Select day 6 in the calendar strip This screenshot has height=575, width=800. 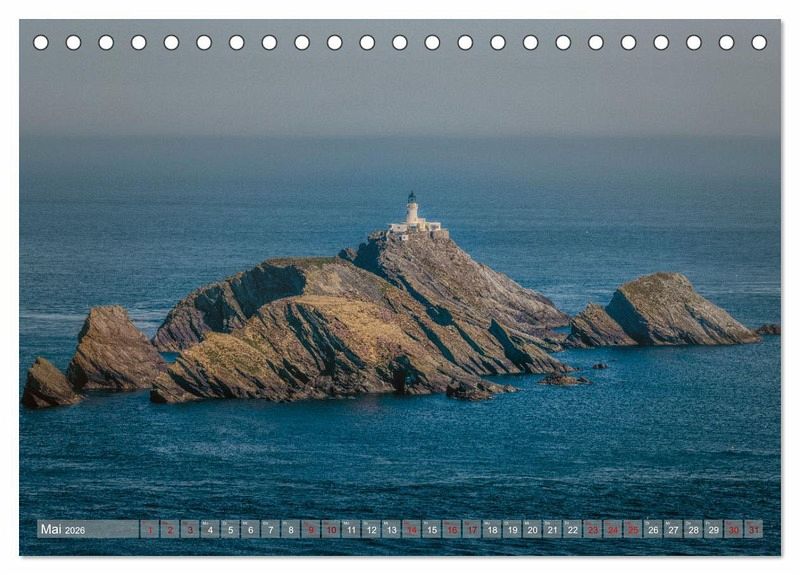(251, 529)
